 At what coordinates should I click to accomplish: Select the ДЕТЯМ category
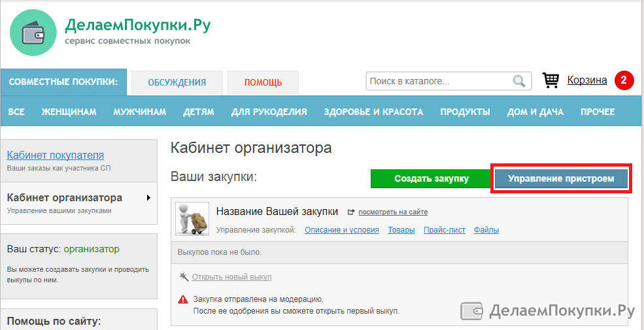pyautogui.click(x=199, y=112)
